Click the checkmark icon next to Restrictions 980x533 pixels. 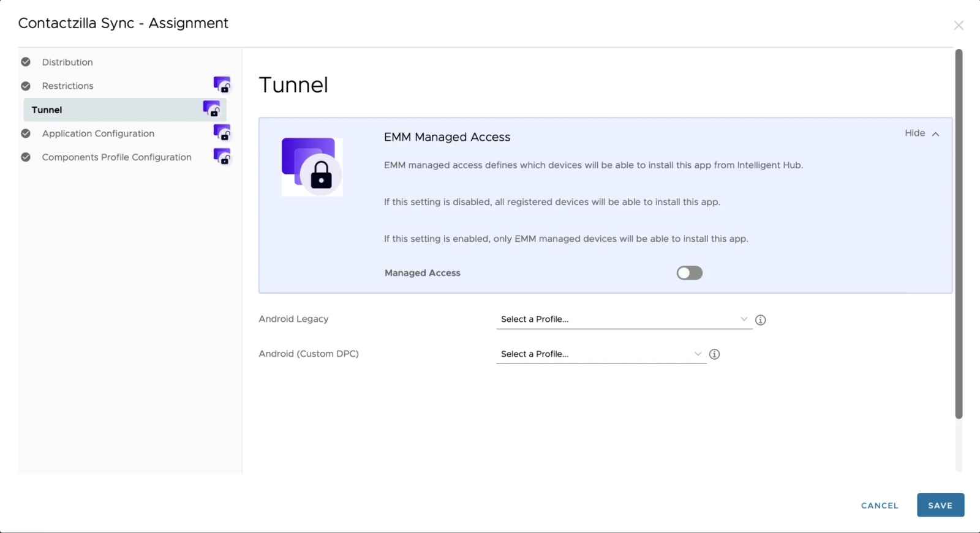pyautogui.click(x=26, y=86)
